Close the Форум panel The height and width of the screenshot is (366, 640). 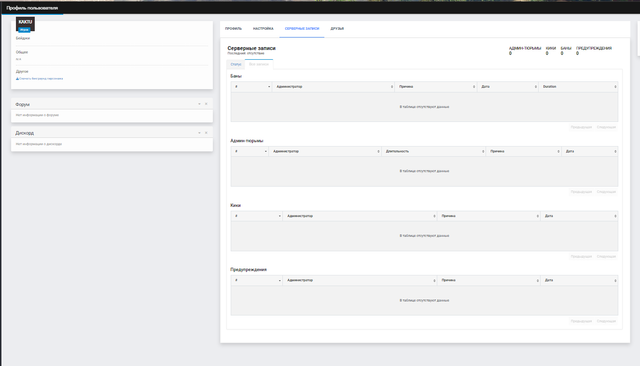[206, 104]
